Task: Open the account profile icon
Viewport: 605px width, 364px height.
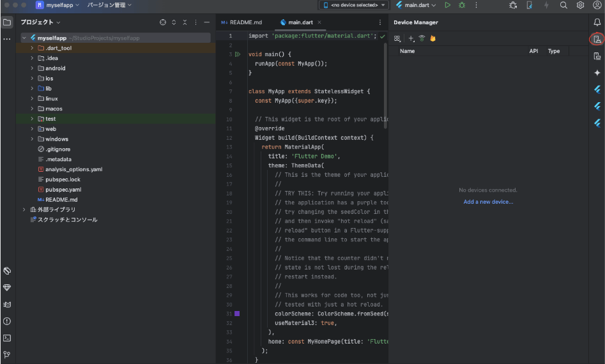Action: tap(597, 5)
